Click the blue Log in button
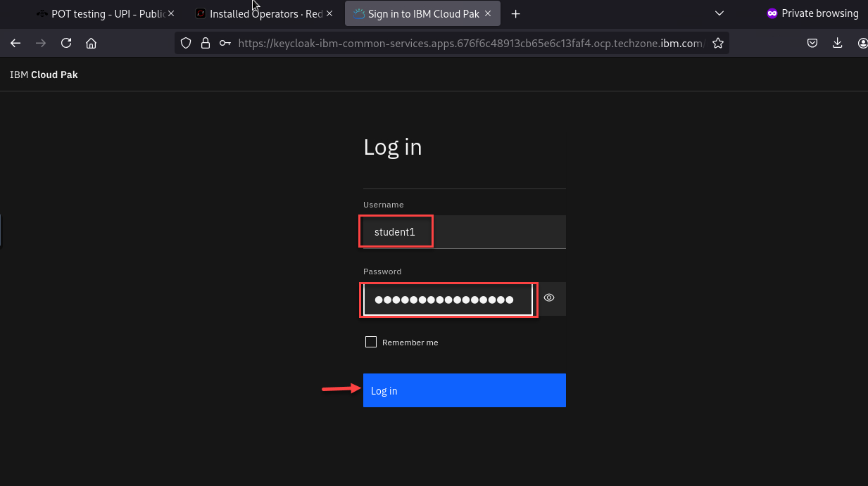Viewport: 868px width, 486px height. tap(464, 390)
